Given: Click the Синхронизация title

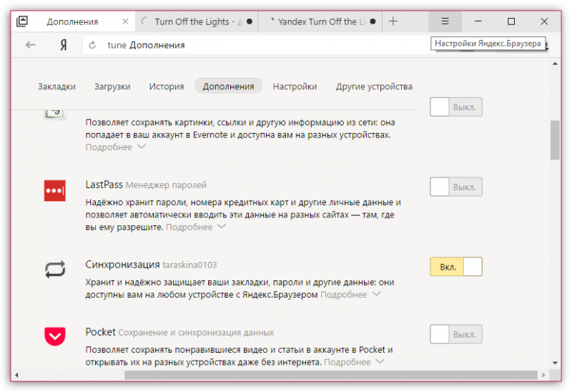Looking at the screenshot, I should (x=122, y=265).
